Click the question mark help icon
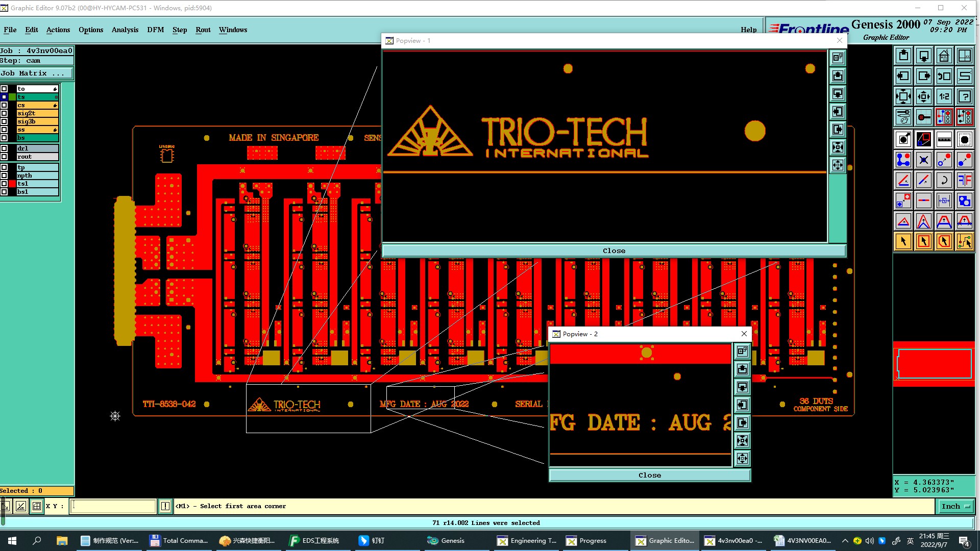 [x=965, y=96]
